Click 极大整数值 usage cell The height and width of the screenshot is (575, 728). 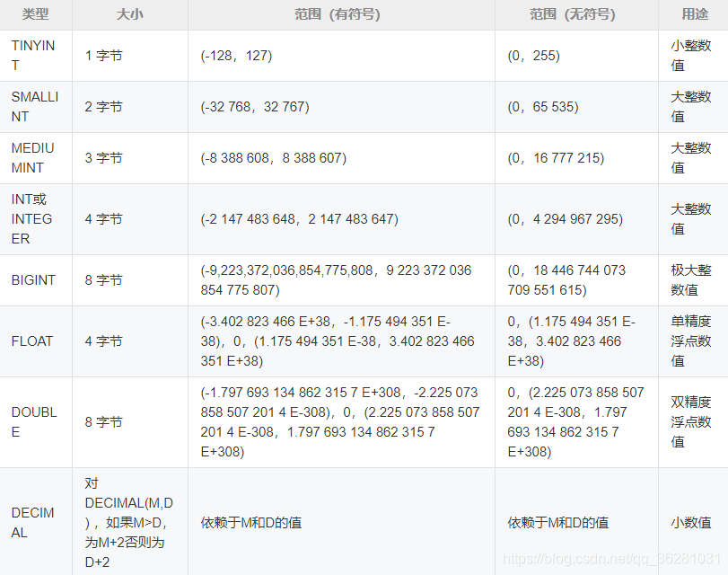pos(691,279)
